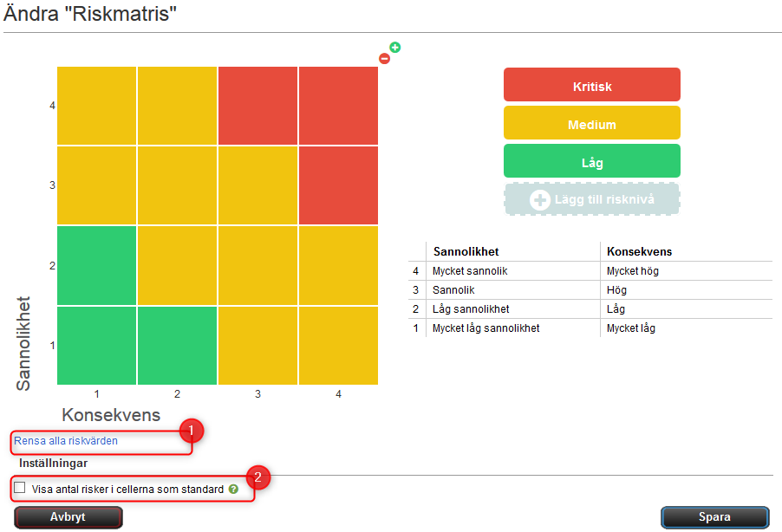
Task: Click matrix cell Sannolikhet 1, Konsekvens 1
Action: coord(97,345)
